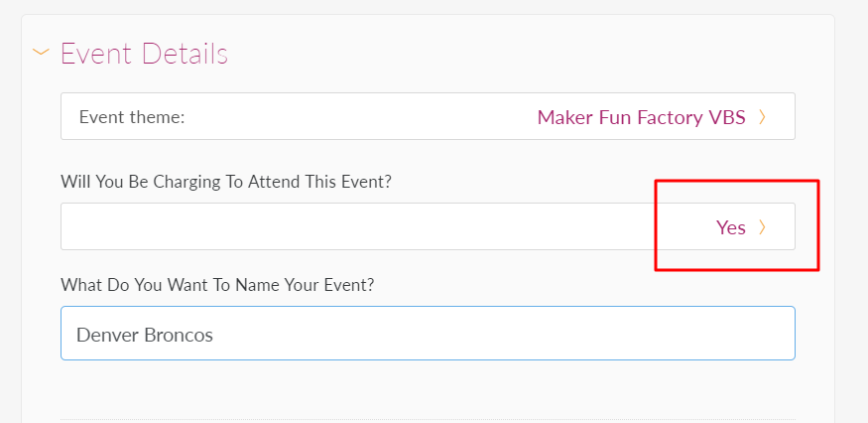This screenshot has width=868, height=423.
Task: Select the Maker Fun Factory VBS theme value
Action: 641,117
